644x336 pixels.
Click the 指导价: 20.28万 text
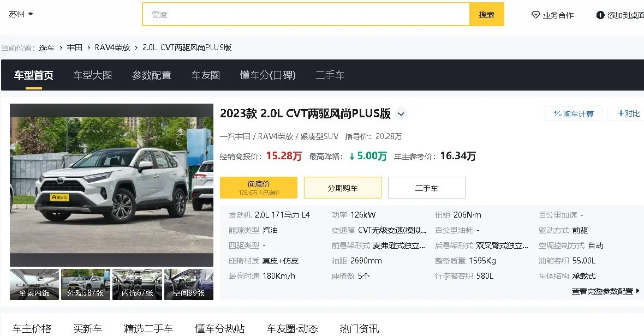pyautogui.click(x=373, y=136)
